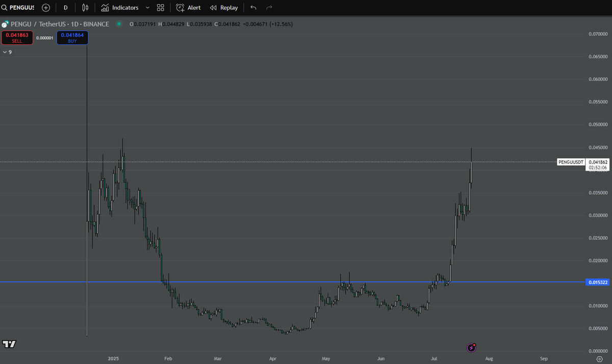The width and height of the screenshot is (612, 364).
Task: Click the green market status dot
Action: coord(119,24)
